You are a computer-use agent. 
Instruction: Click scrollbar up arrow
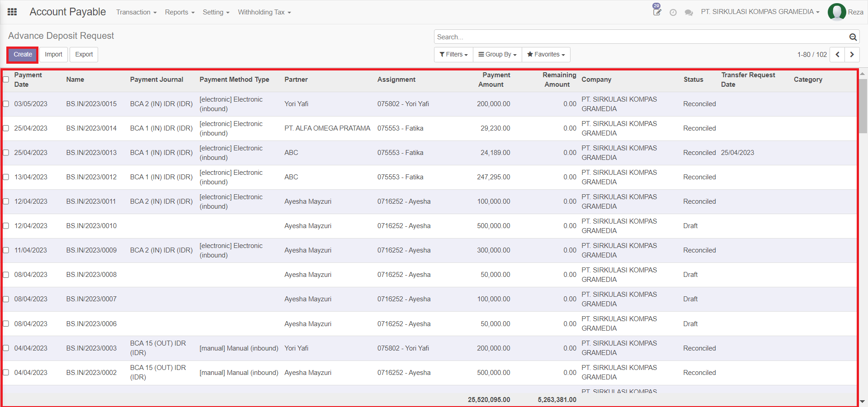click(863, 74)
